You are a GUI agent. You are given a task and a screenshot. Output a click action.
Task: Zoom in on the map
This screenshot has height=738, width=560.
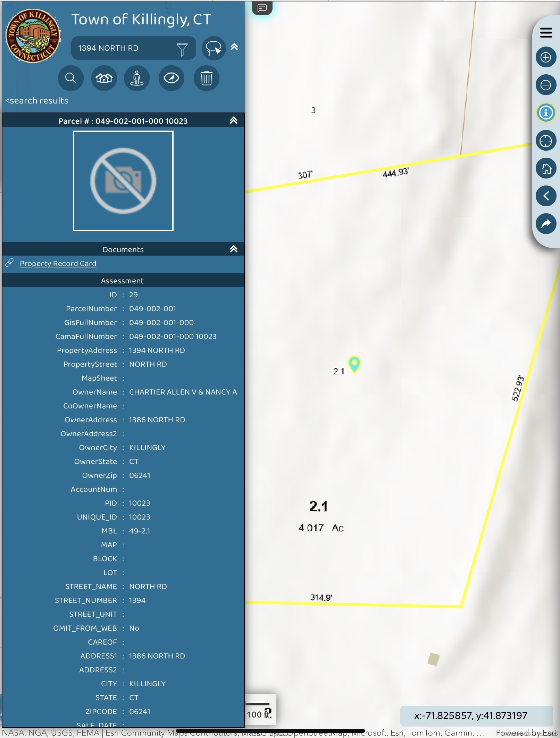pos(545,57)
